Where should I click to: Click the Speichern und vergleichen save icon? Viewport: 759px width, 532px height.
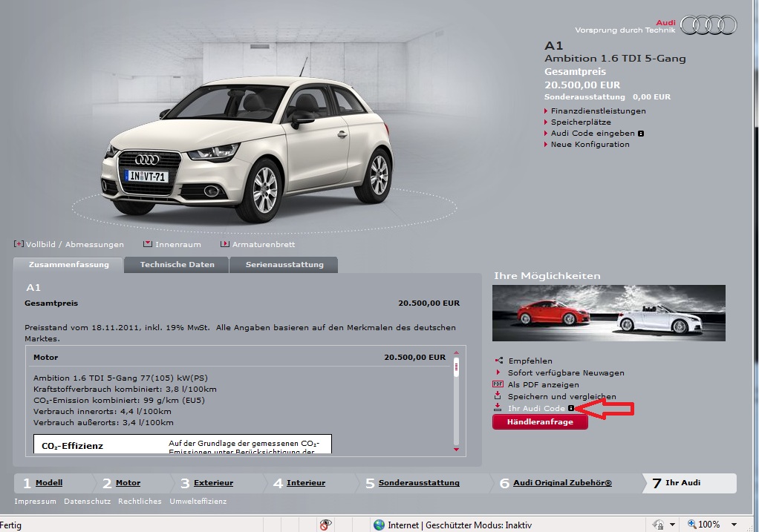498,395
